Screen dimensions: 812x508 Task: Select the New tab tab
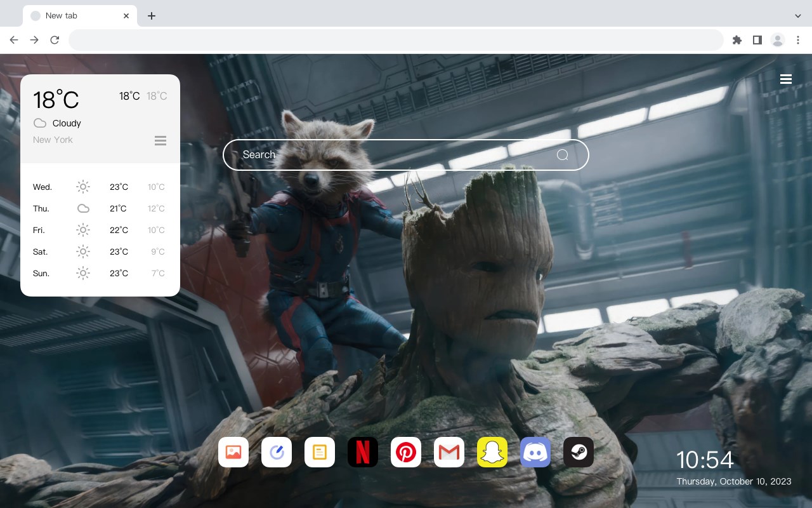[x=80, y=16]
